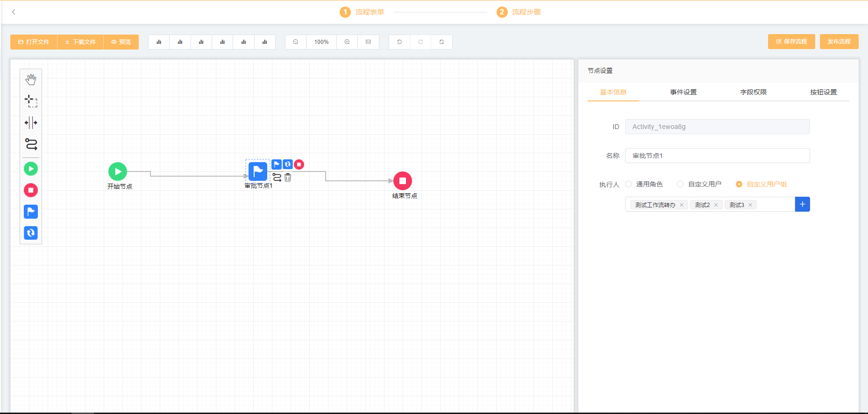
Task: Click the 预览 button
Action: click(121, 42)
